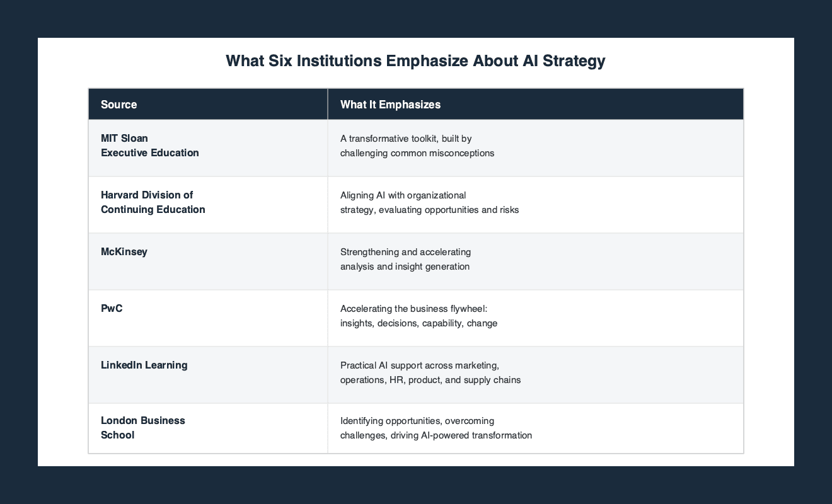Select the 'LinkedIn Learning' source cell
Image resolution: width=832 pixels, height=504 pixels.
208,375
